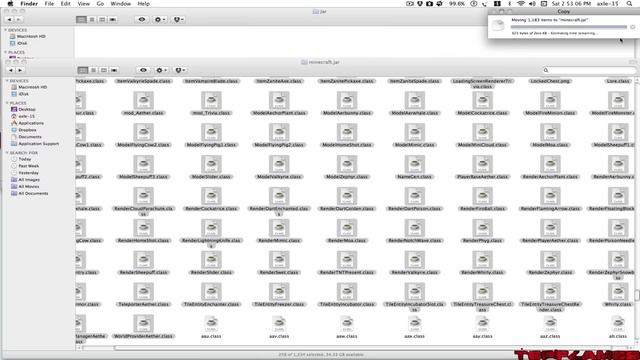Open the Window menu

(121, 4)
